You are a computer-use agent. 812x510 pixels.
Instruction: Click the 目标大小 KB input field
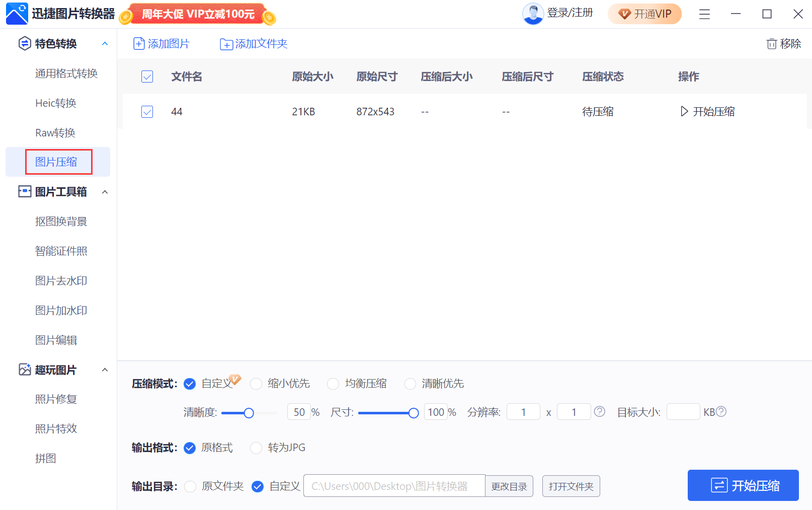[x=683, y=412]
